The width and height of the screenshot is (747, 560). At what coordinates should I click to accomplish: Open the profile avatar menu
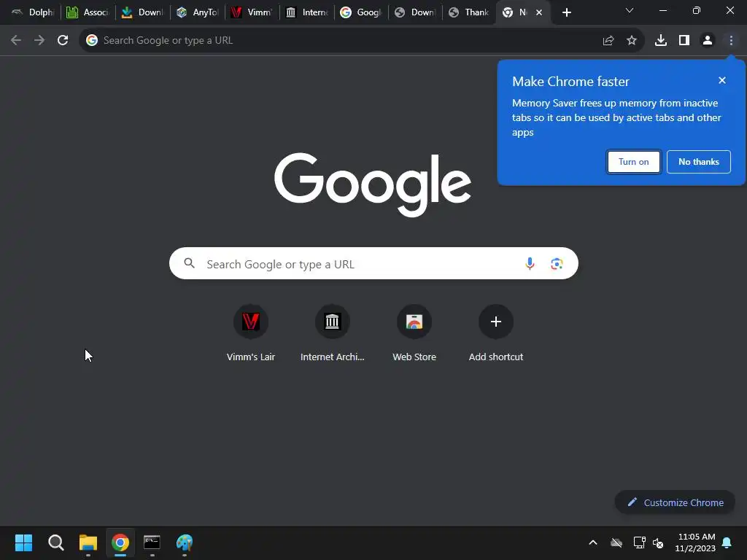tap(708, 41)
